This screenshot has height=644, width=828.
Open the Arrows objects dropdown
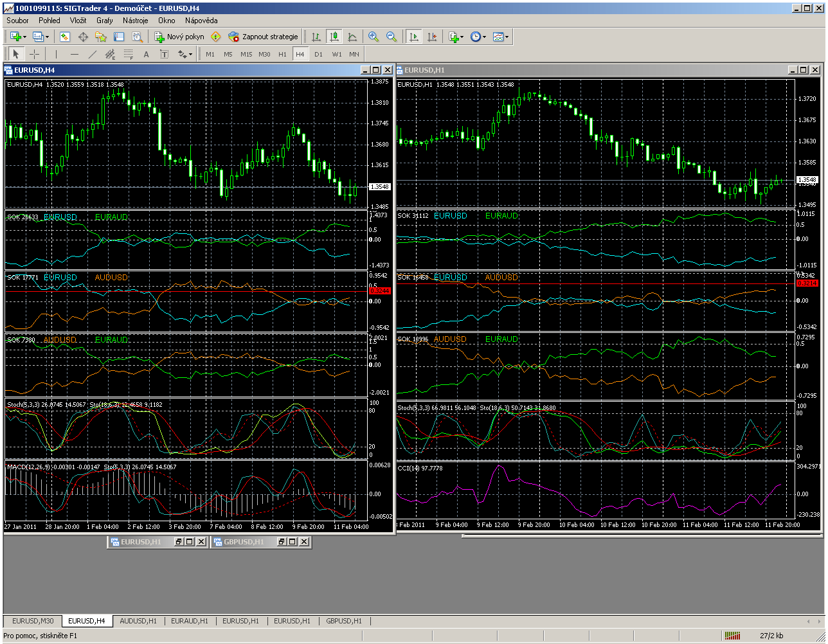(x=191, y=54)
